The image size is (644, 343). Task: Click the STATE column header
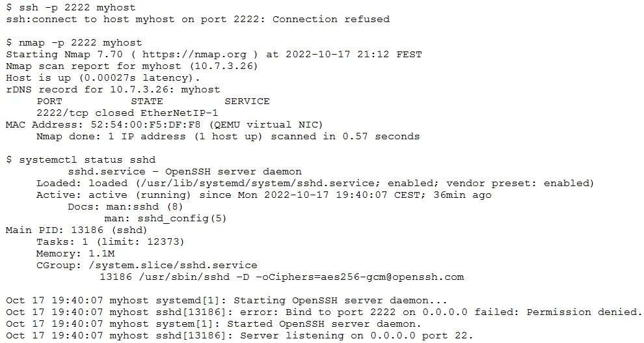[147, 102]
